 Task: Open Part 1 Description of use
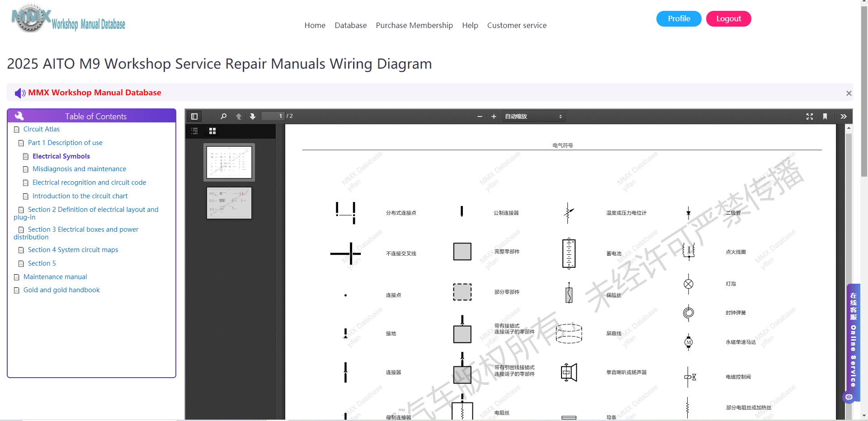tap(65, 143)
